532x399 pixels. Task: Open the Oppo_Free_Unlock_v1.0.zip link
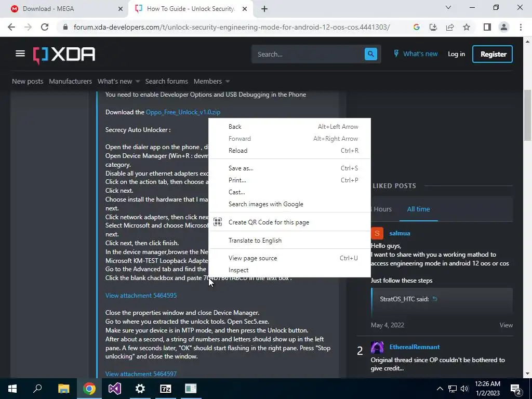pos(183,112)
